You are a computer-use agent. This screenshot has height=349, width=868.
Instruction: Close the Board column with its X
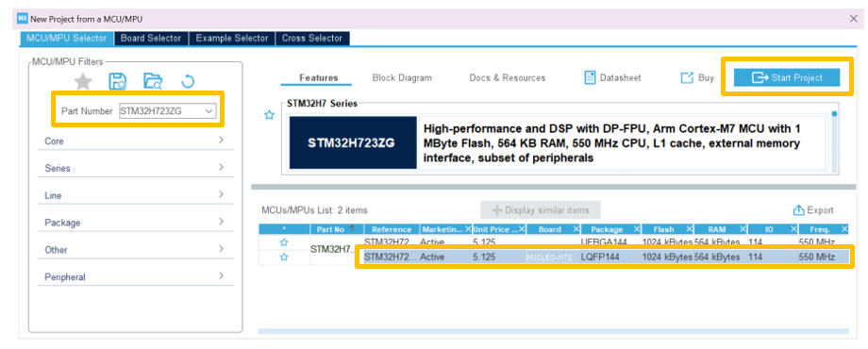pos(576,228)
